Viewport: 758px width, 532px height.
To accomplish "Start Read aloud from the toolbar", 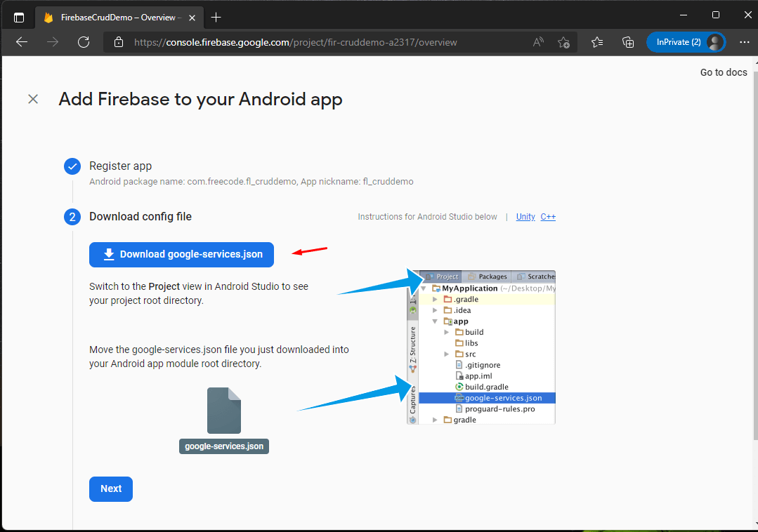I will coord(538,42).
